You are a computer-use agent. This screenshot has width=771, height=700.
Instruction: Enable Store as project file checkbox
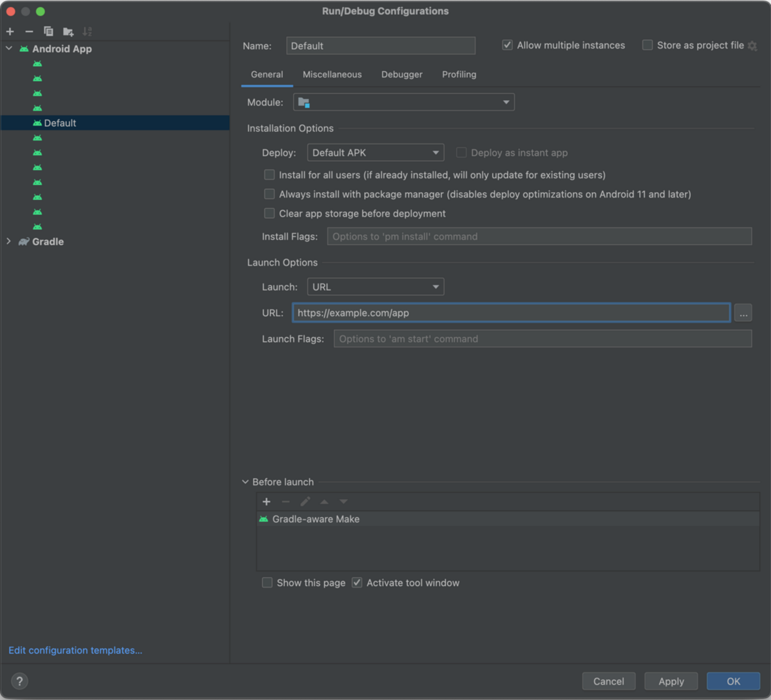pyautogui.click(x=648, y=45)
